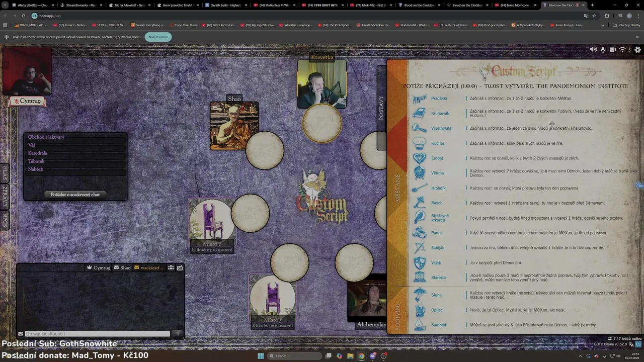Open the chat badge icon showing 58

click(180, 267)
